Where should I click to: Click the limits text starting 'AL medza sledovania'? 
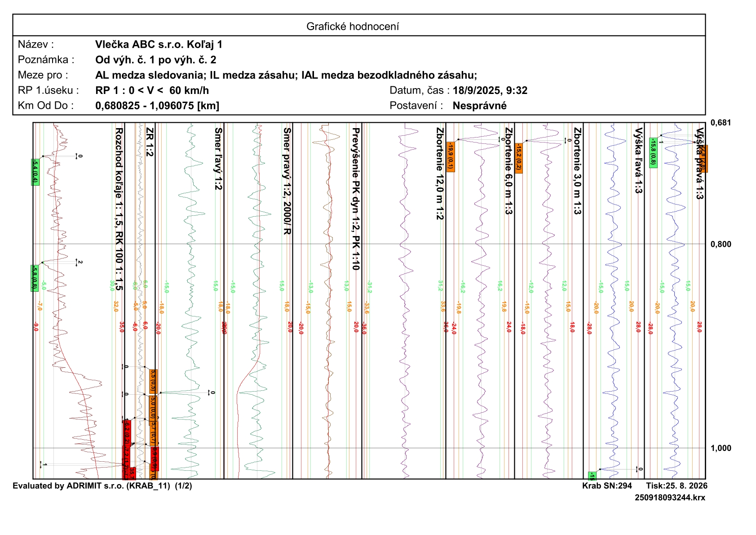pyautogui.click(x=286, y=75)
